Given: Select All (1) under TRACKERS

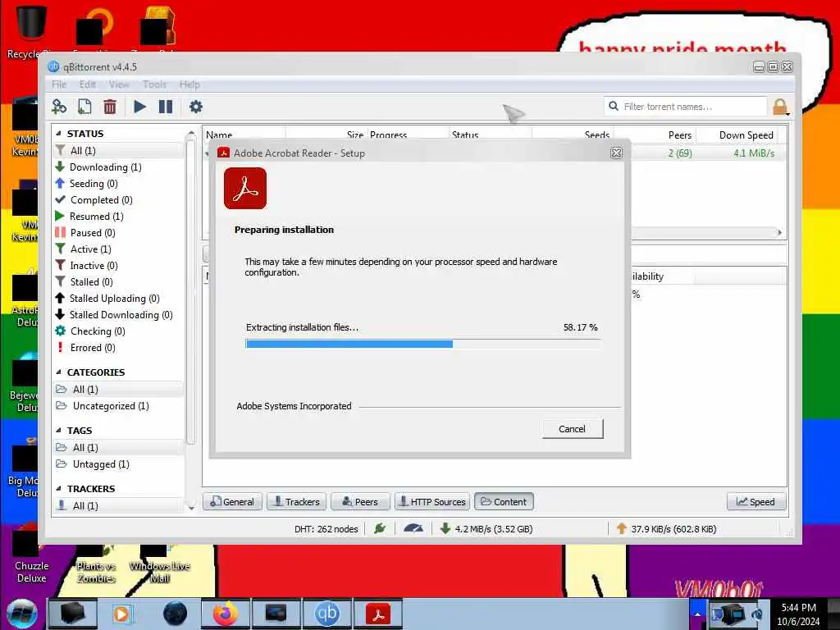Looking at the screenshot, I should click(118, 505).
